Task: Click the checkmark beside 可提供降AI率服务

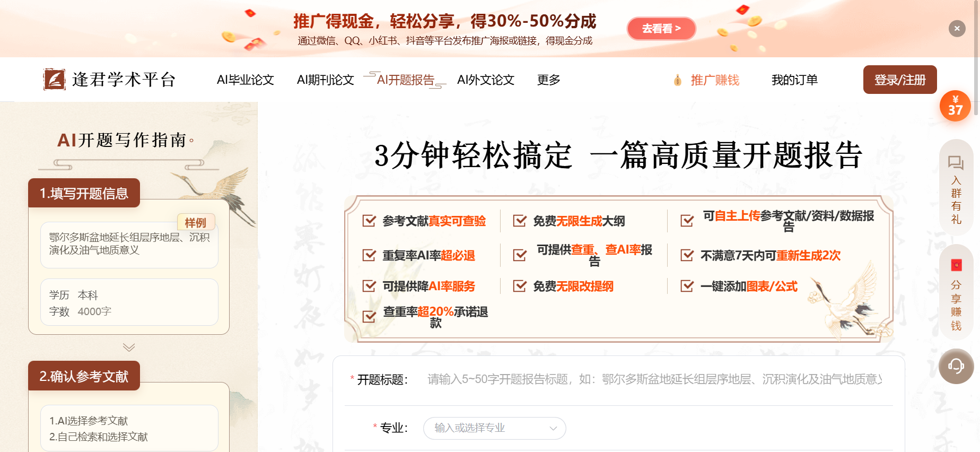Action: 369,286
